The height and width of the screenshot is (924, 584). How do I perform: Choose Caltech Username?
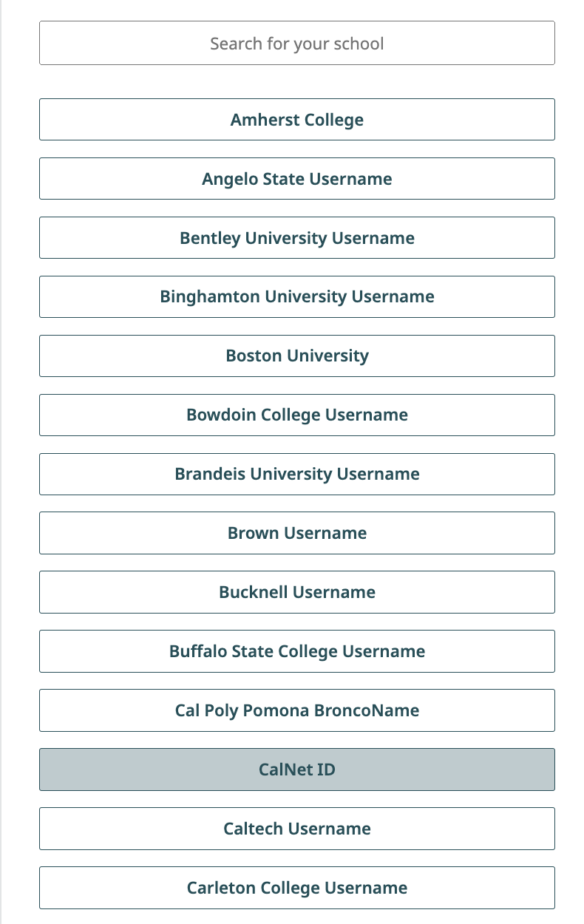click(x=296, y=829)
